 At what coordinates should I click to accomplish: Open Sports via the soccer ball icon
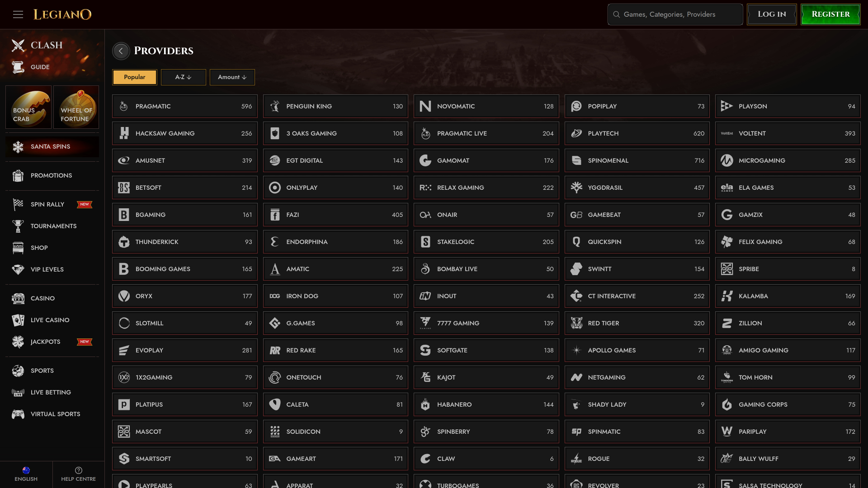(x=18, y=371)
